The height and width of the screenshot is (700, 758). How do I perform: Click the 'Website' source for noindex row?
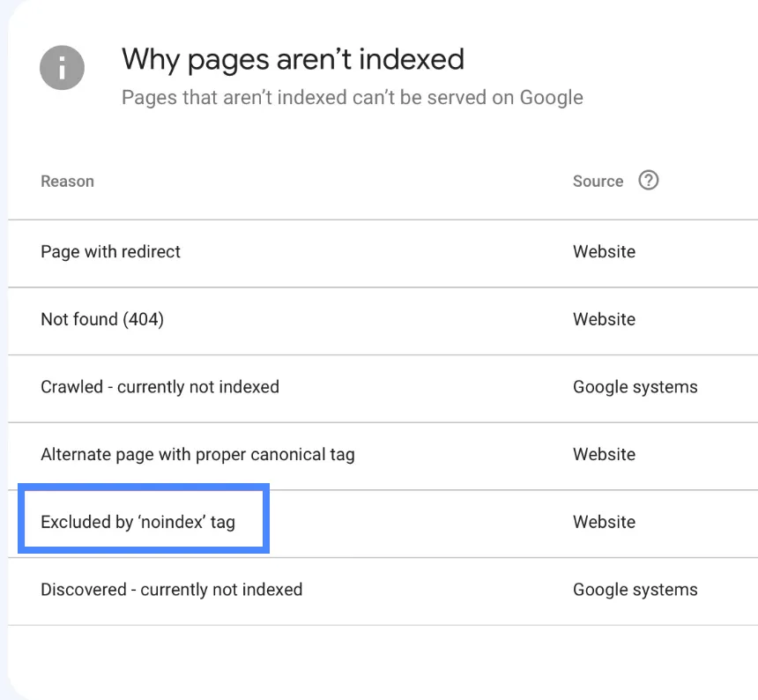coord(604,522)
